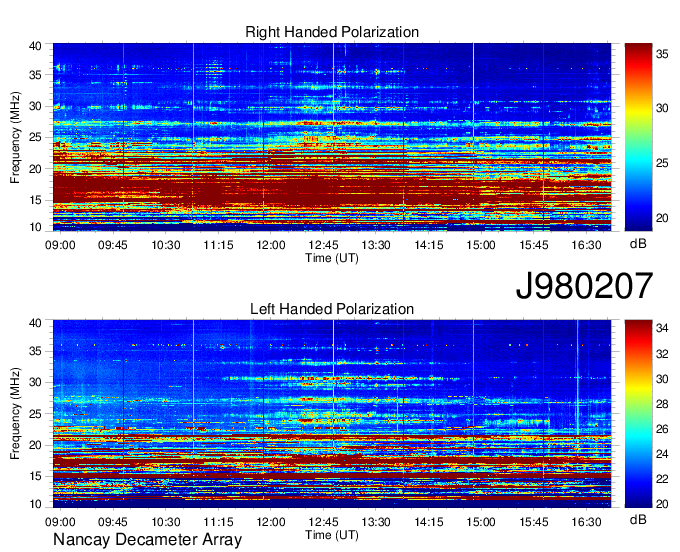Click the "dB" label under Left Handed colorbar
Image resolution: width=680 pixels, height=552 pixels.
click(638, 520)
